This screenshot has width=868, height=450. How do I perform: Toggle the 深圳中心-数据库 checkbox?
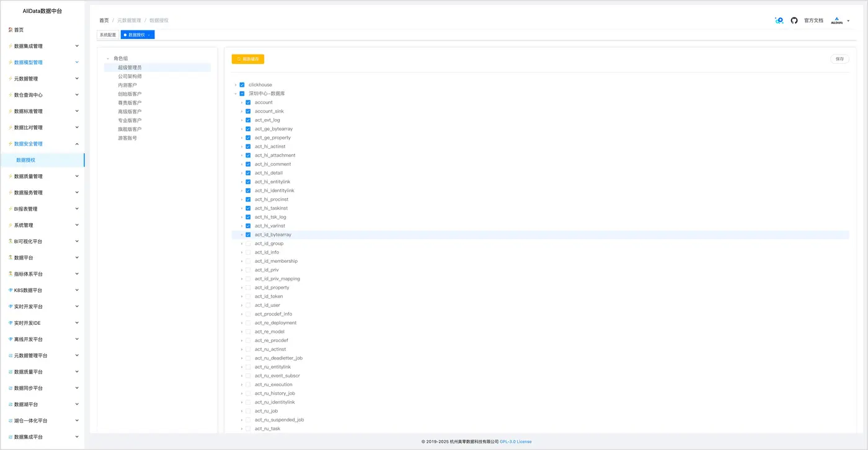(x=242, y=94)
